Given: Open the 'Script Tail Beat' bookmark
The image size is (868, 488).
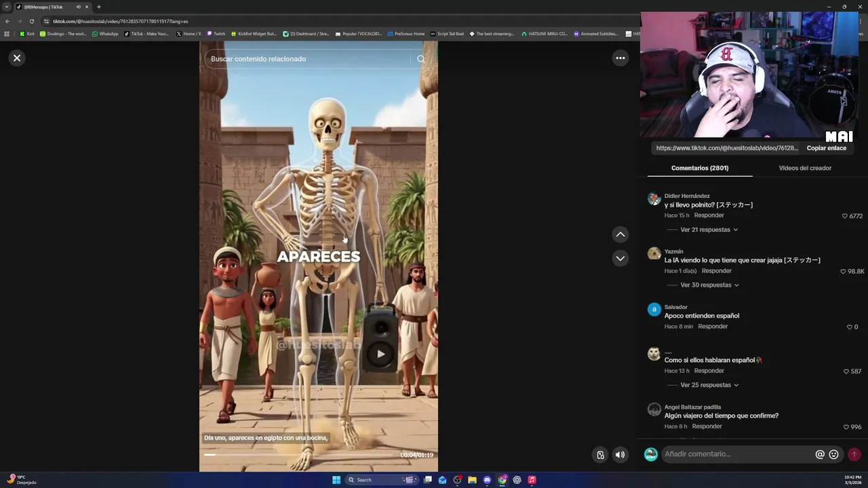Looking at the screenshot, I should [447, 34].
